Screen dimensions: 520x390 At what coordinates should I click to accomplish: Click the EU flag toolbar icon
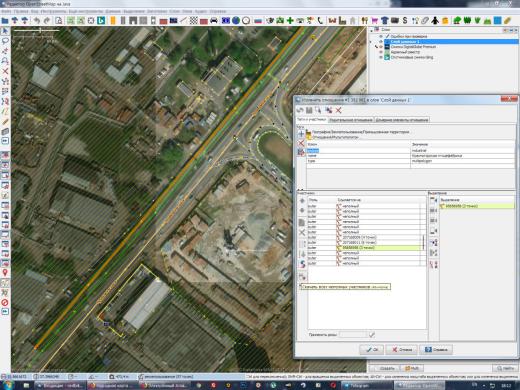[226, 21]
